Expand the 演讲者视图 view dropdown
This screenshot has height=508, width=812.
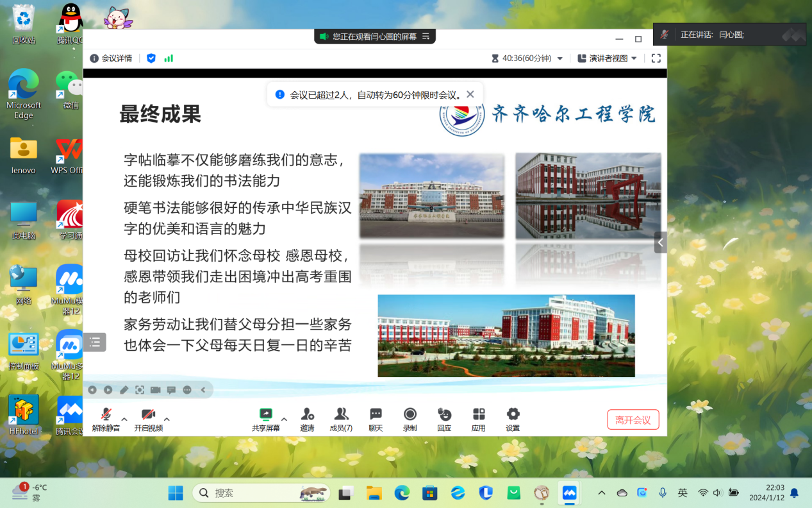tap(634, 58)
